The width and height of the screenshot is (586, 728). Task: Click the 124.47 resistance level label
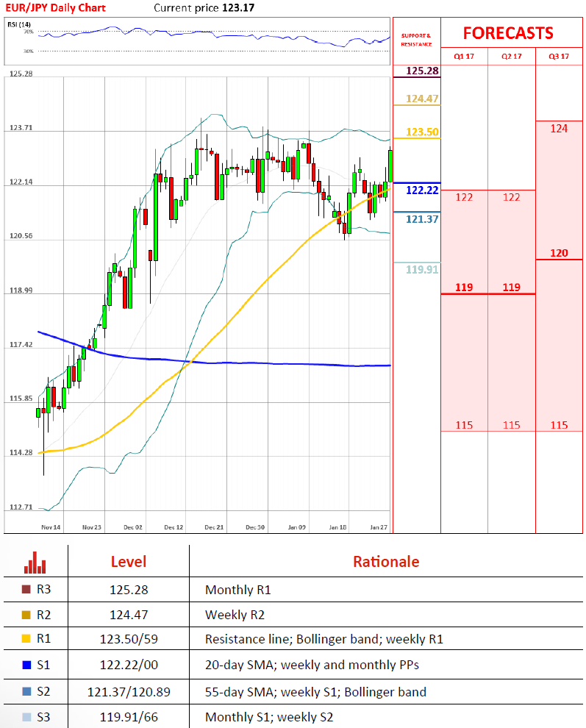pyautogui.click(x=422, y=99)
